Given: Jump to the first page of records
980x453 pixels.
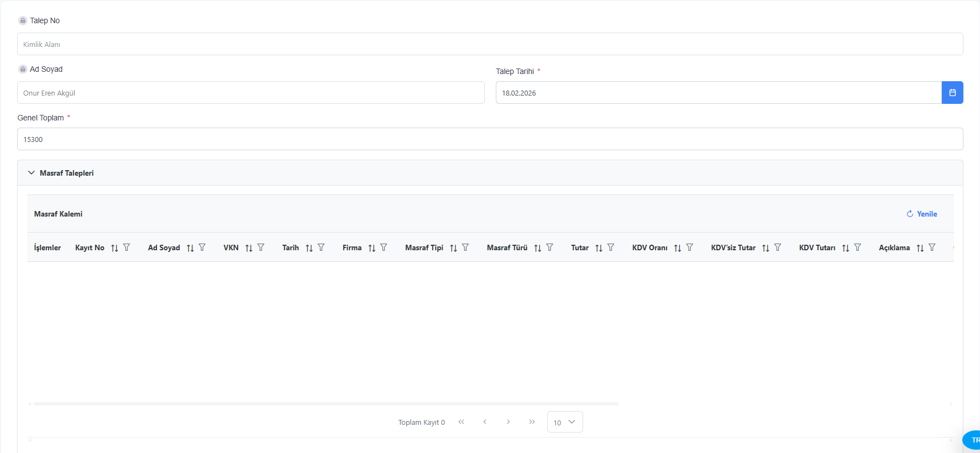Looking at the screenshot, I should point(461,422).
